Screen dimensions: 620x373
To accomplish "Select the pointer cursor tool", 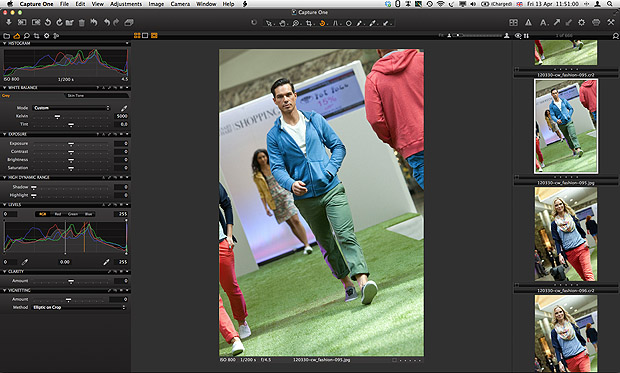I will (x=269, y=23).
